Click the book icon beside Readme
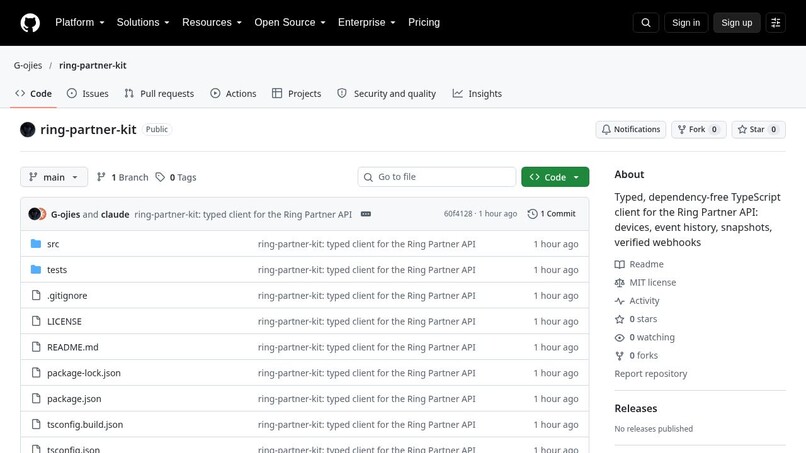This screenshot has height=453, width=806. [619, 264]
